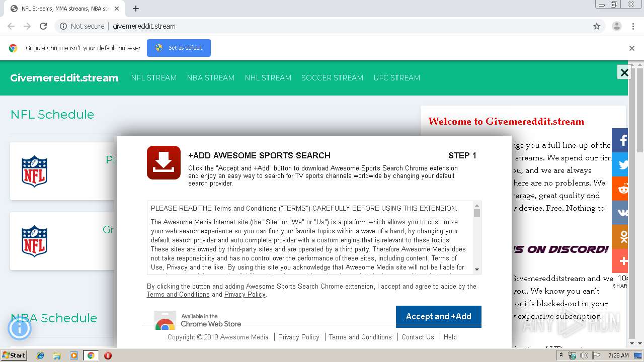Open footer Privacy Policy link
644x362 pixels.
(x=299, y=337)
